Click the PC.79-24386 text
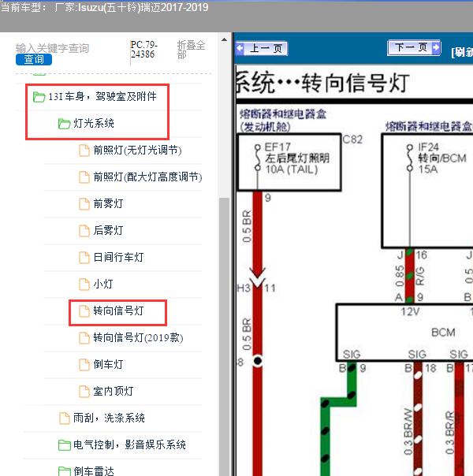 click(143, 49)
